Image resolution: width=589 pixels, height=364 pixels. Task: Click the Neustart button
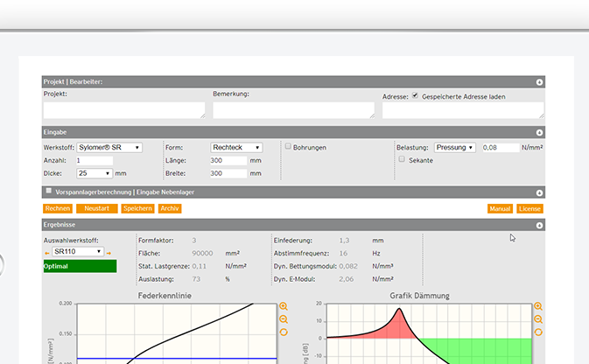[96, 208]
